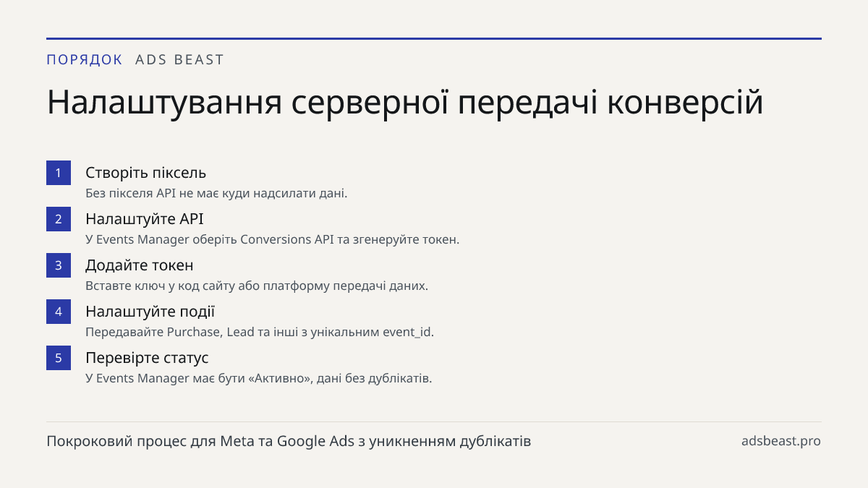The height and width of the screenshot is (488, 868).
Task: Select the step 4 number badge
Action: tap(59, 312)
